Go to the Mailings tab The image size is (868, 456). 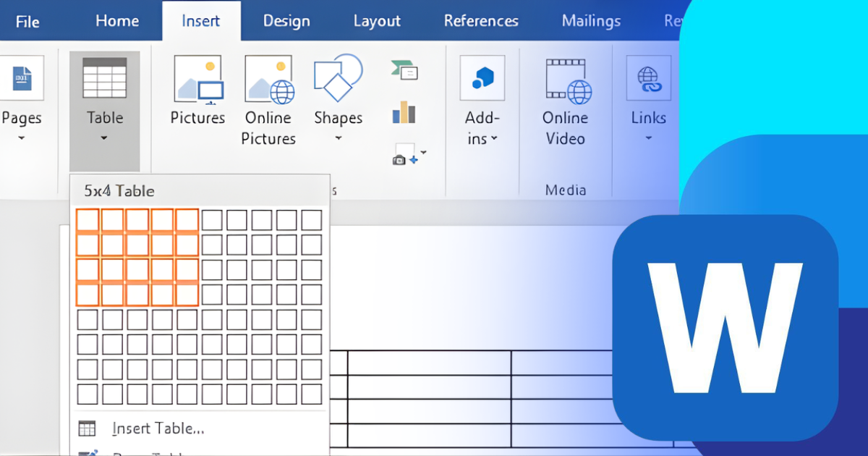pos(591,21)
